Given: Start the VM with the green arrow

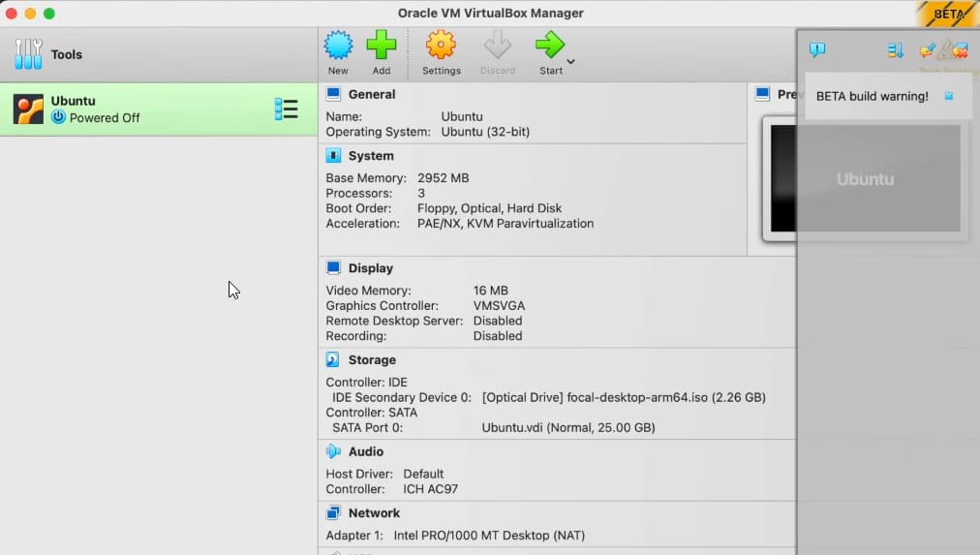Looking at the screenshot, I should pos(550,45).
